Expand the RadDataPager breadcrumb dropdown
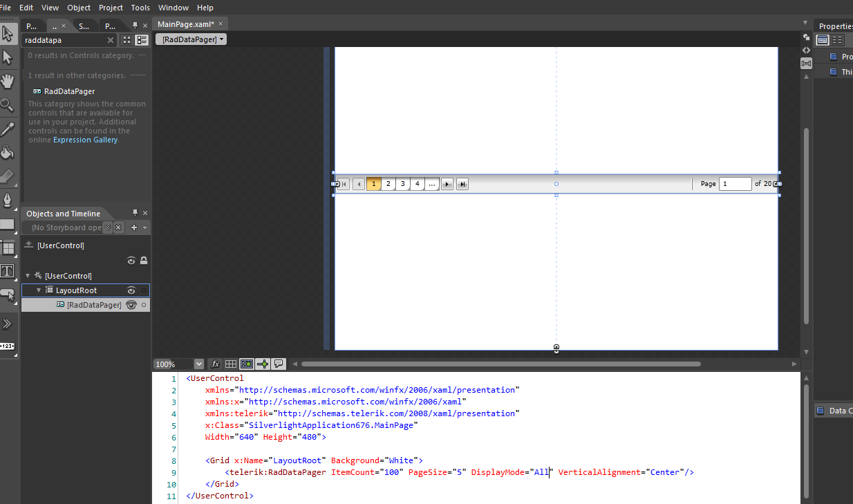This screenshot has height=504, width=853. 191,39
